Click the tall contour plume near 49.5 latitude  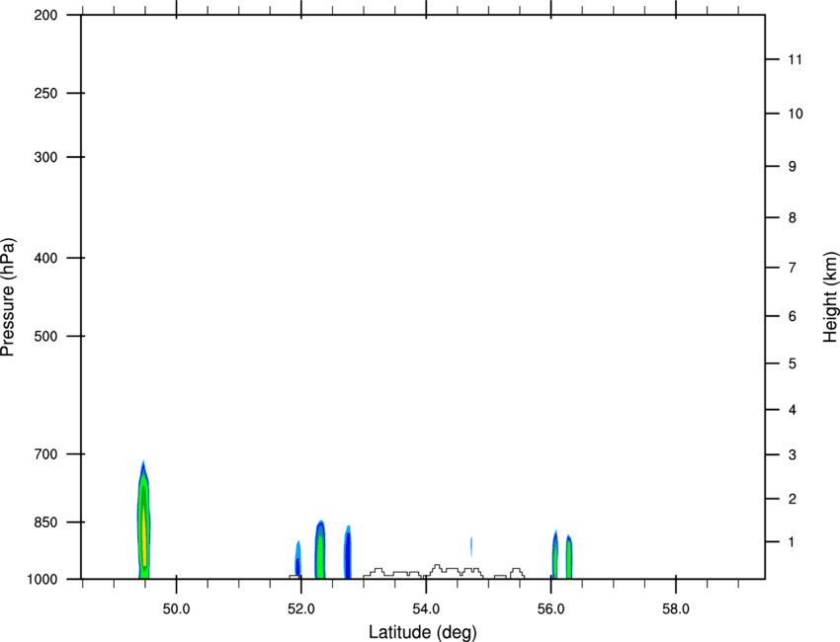click(143, 520)
